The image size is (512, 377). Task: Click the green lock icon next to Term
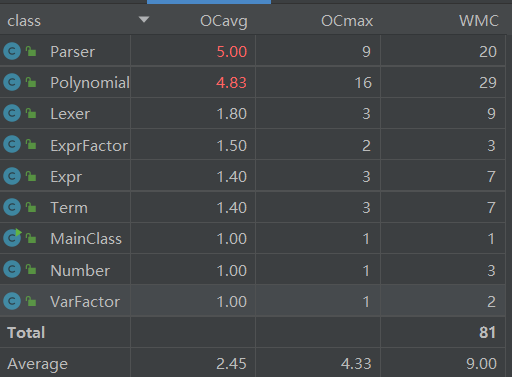(x=31, y=207)
